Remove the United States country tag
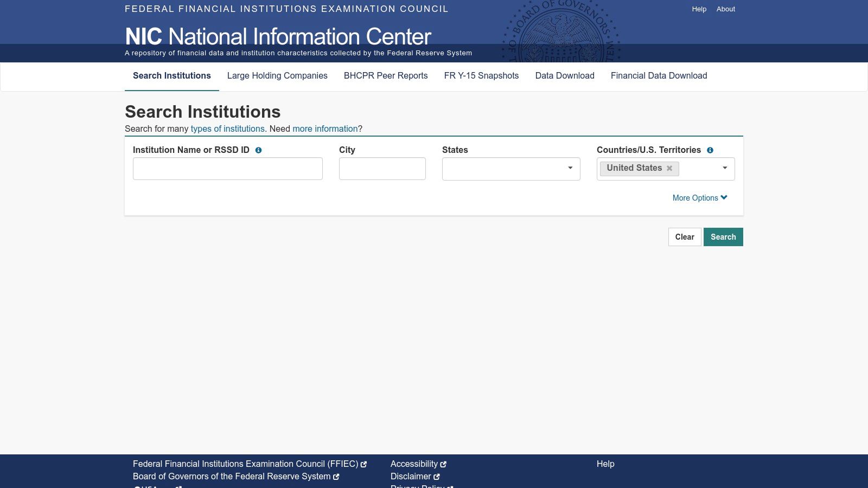 669,168
